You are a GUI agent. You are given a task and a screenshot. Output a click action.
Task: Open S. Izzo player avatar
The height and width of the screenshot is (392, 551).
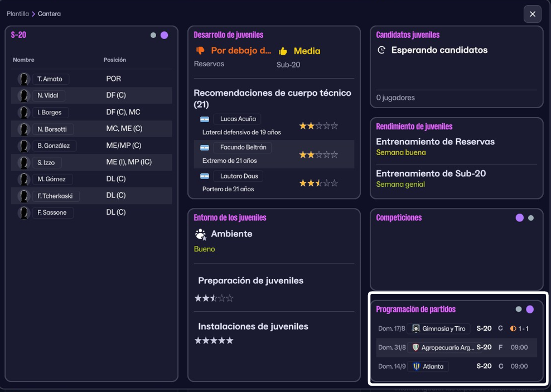pos(24,162)
